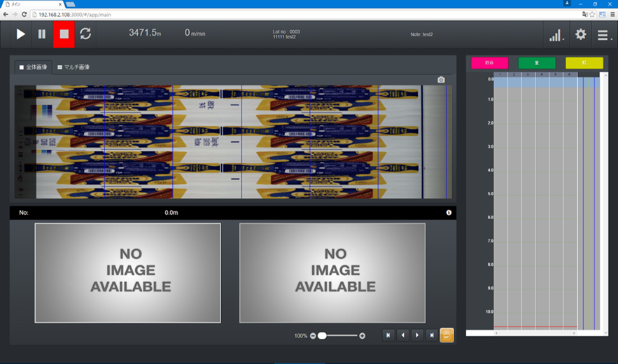Go to the next defect image
This screenshot has width=618, height=364.
pyautogui.click(x=417, y=335)
